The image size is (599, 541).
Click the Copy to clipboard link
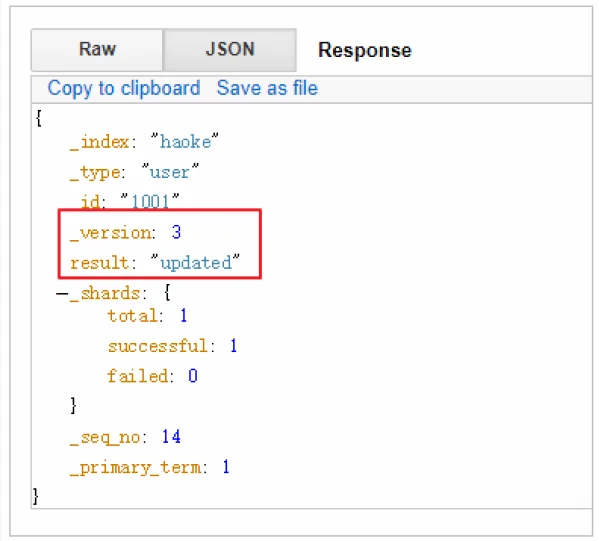124,88
